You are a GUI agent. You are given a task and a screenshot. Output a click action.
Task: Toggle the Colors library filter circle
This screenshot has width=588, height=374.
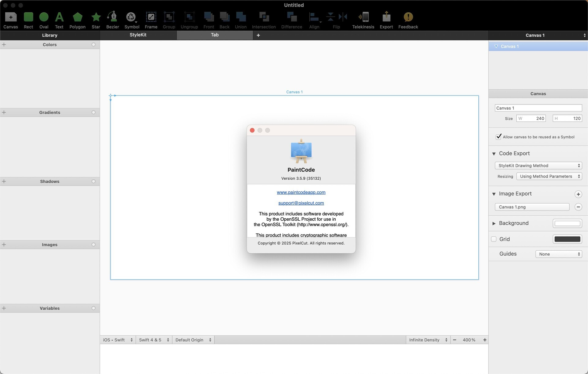(94, 44)
